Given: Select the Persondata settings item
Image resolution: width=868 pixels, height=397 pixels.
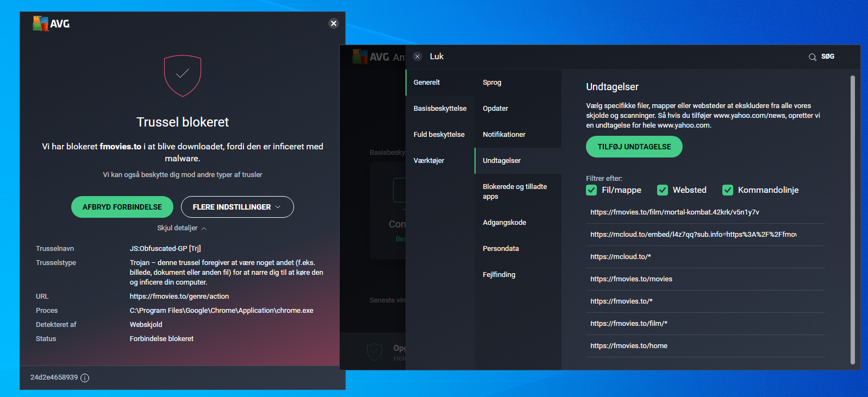Looking at the screenshot, I should 518,249.
